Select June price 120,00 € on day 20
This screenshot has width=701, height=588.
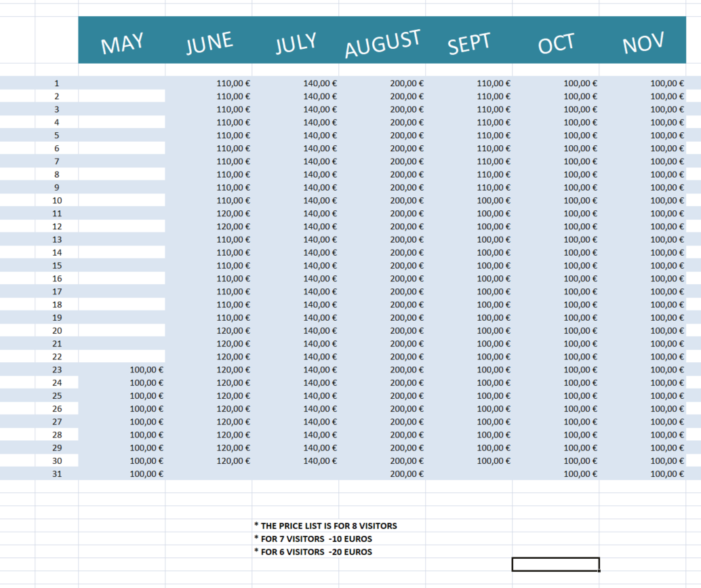click(233, 330)
